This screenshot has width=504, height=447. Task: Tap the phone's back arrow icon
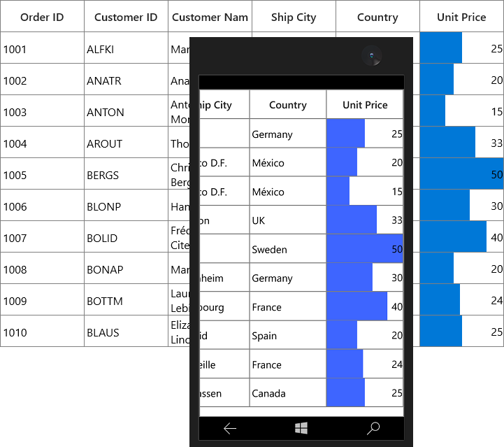point(230,428)
